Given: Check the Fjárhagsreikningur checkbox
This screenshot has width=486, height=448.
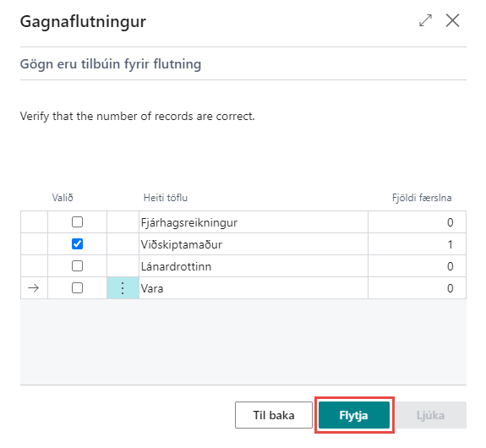Looking at the screenshot, I should click(77, 222).
